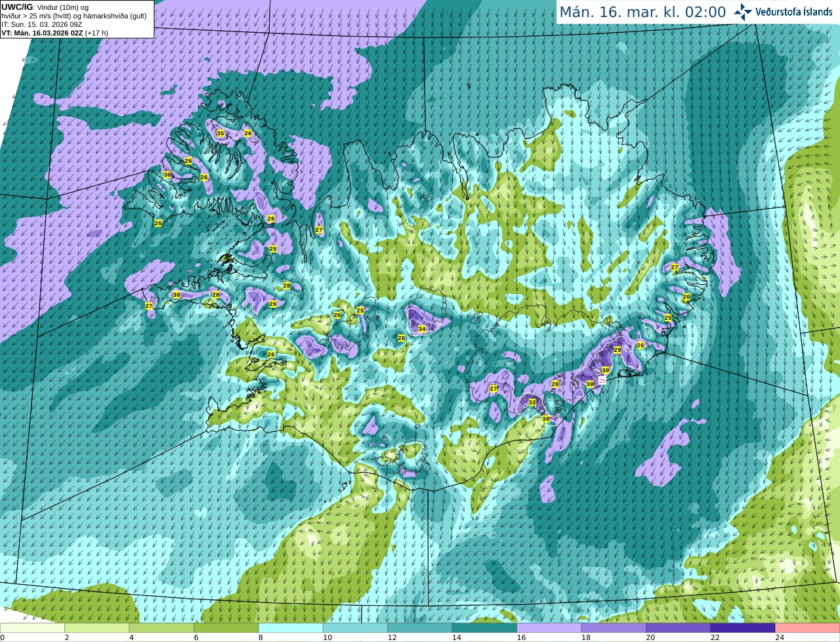Select the yellow gust marker labeled 34
The image size is (840, 642).
(422, 329)
